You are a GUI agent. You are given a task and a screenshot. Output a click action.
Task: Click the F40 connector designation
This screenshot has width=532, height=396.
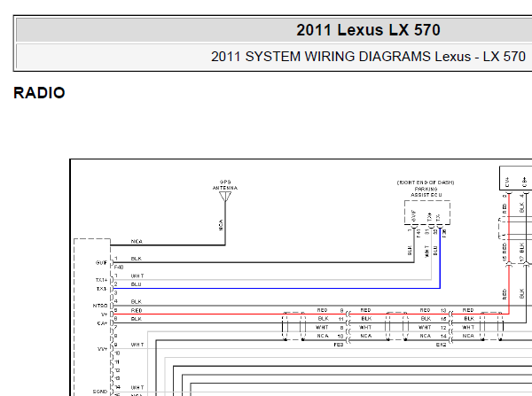click(119, 268)
